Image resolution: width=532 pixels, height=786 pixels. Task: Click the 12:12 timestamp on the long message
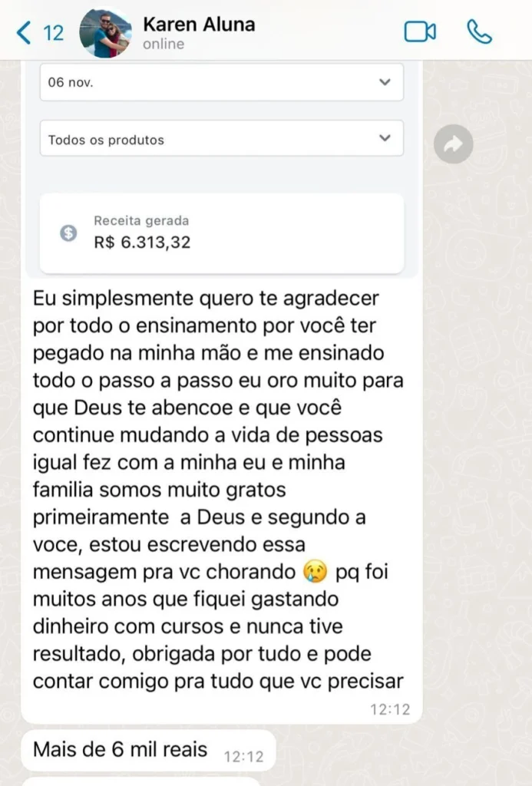pos(390,710)
